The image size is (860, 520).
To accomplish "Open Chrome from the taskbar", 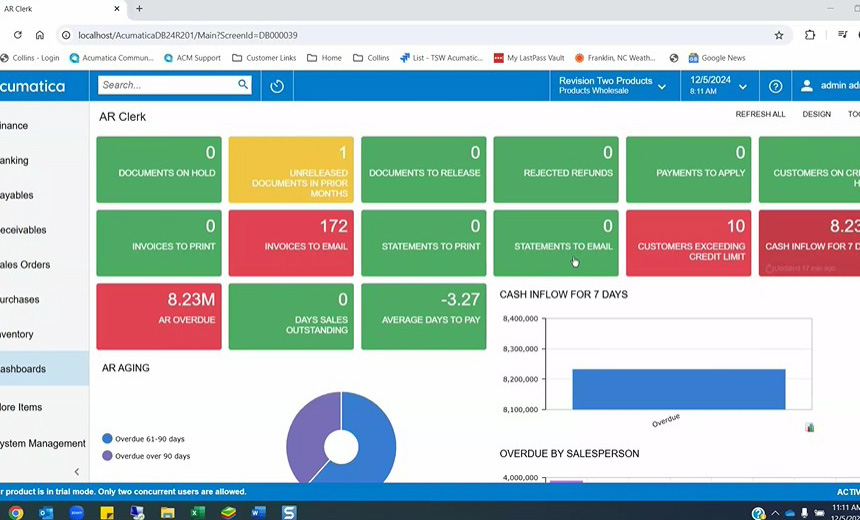I will (x=16, y=512).
